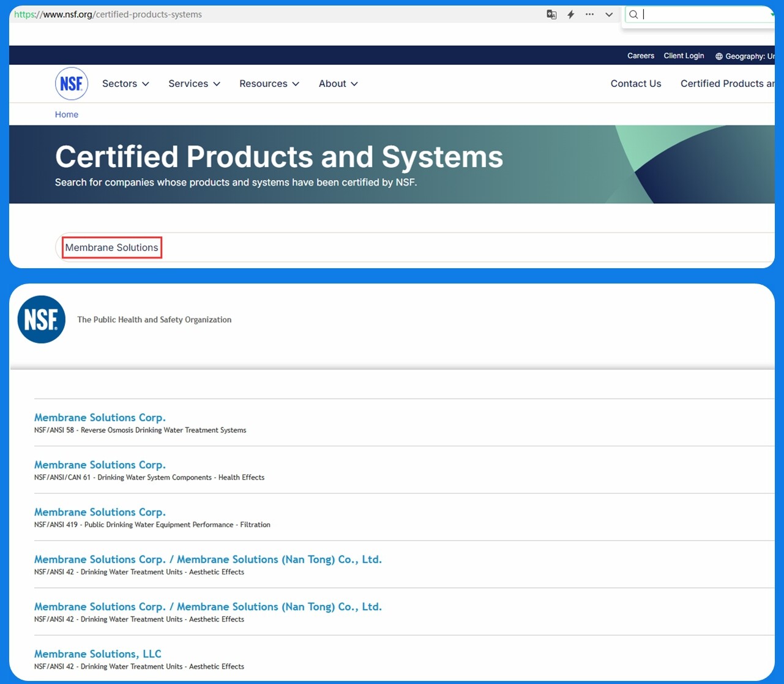Expand the Resources menu

(x=269, y=84)
